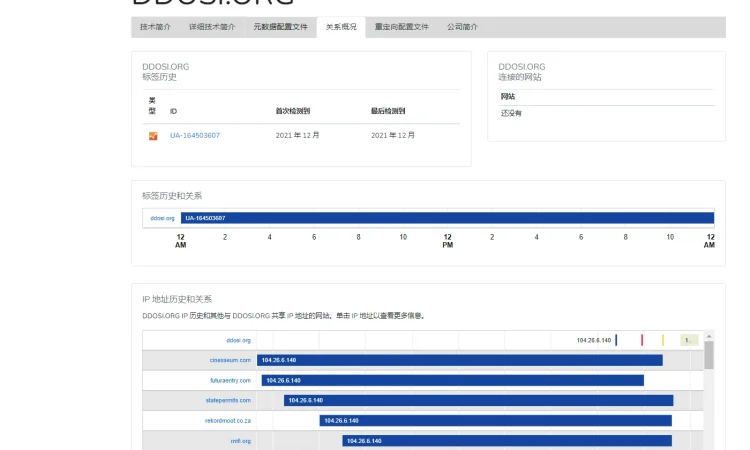The height and width of the screenshot is (450, 750).
Task: Click the 标签历史 panel heading
Action: (159, 77)
